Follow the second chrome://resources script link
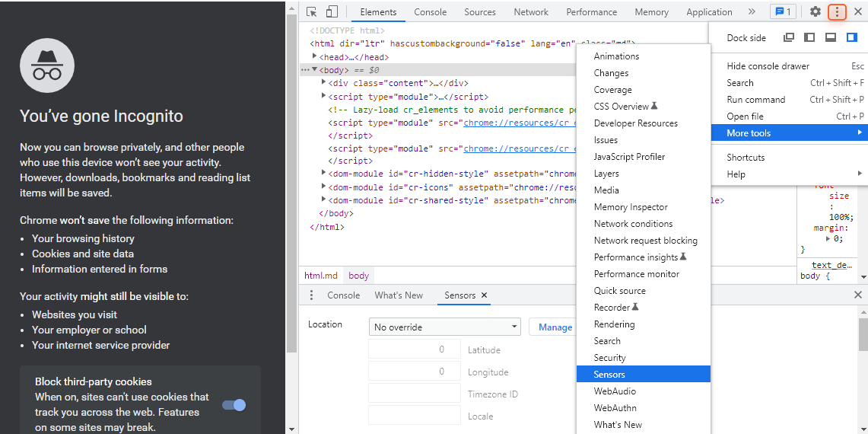 coord(520,148)
